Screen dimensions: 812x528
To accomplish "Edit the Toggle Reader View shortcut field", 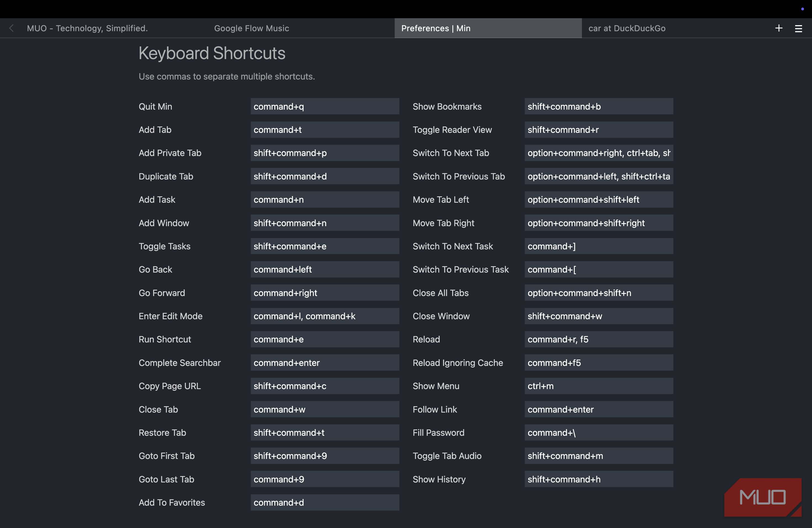I will [599, 130].
